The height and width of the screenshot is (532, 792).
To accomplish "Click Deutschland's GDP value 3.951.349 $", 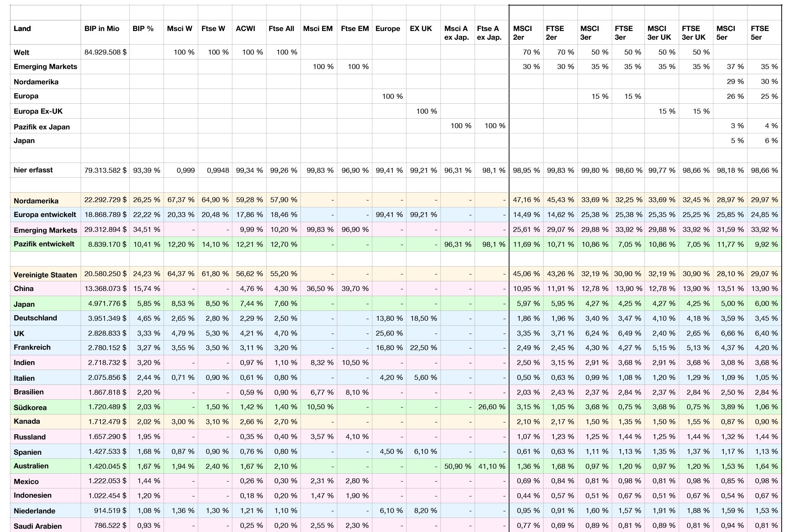I will point(107,318).
